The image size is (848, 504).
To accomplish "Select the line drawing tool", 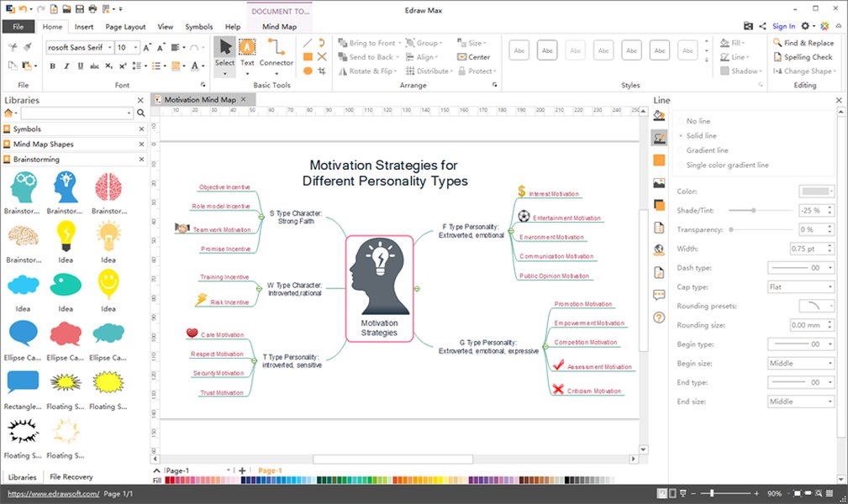I will point(308,43).
